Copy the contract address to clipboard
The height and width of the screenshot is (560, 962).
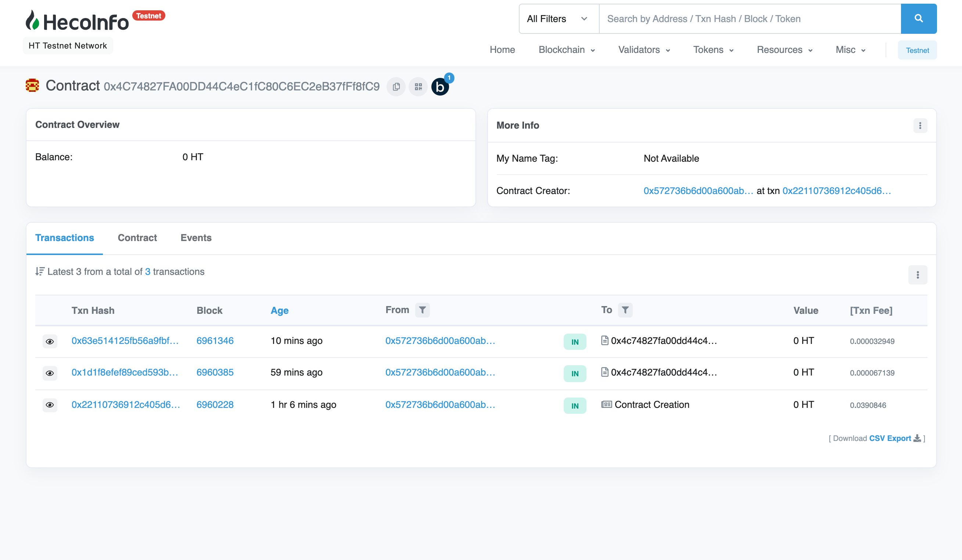[396, 87]
